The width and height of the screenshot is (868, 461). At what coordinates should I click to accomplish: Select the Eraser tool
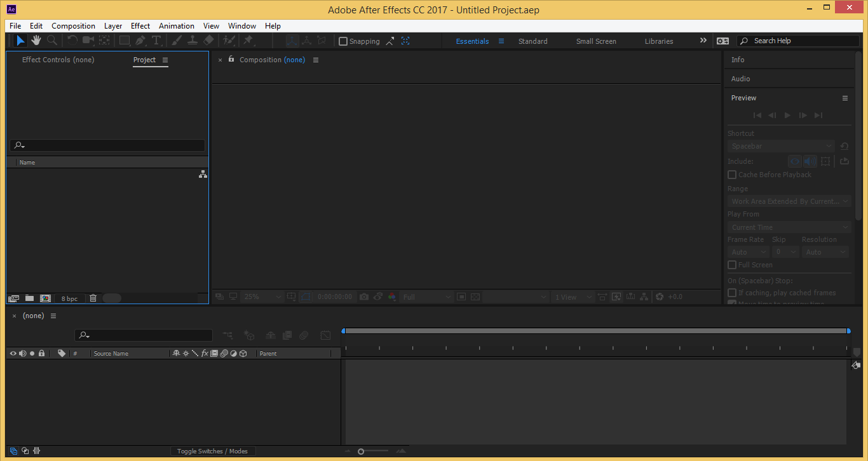(x=208, y=41)
